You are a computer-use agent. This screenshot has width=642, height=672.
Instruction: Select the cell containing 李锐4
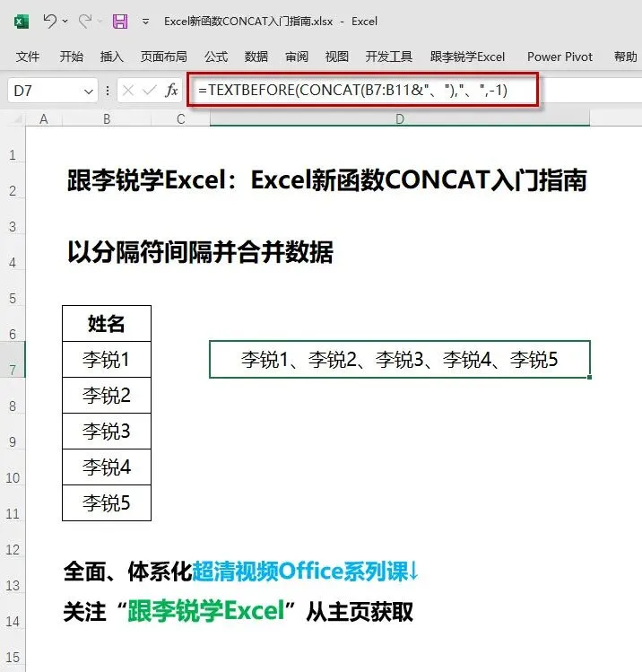coord(107,467)
